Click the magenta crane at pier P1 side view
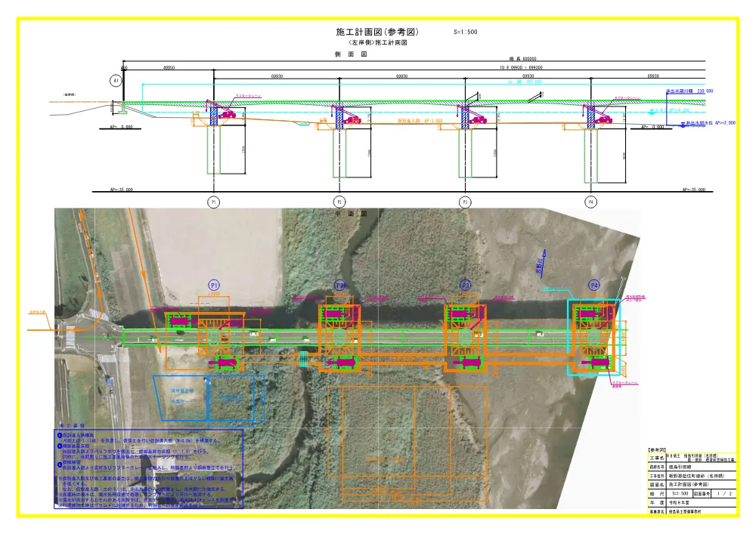 222,110
